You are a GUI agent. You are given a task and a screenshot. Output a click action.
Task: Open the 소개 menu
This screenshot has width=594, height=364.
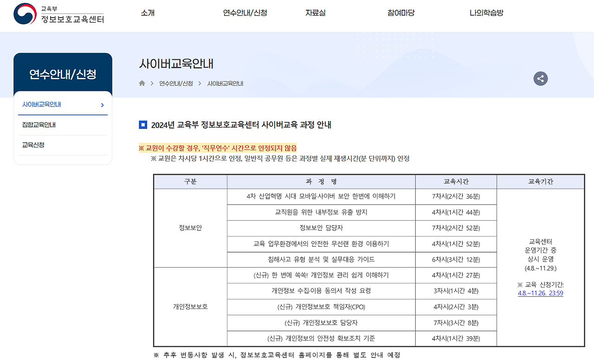click(147, 14)
